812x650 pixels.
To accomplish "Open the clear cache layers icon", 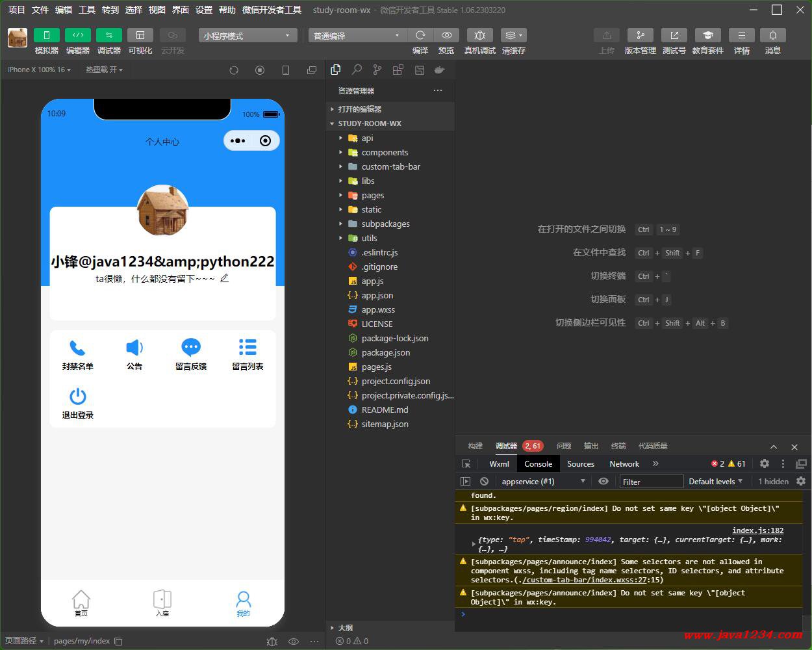I will coord(513,35).
